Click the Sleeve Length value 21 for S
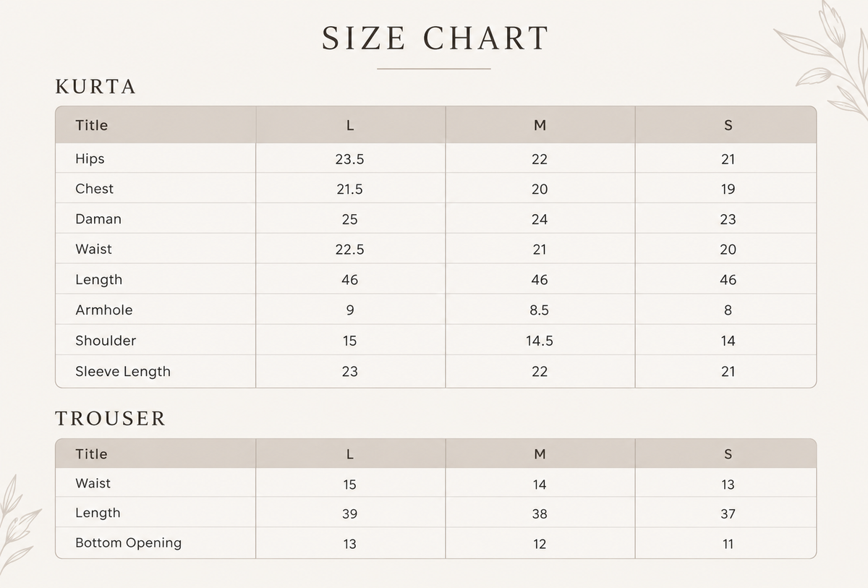 point(728,372)
